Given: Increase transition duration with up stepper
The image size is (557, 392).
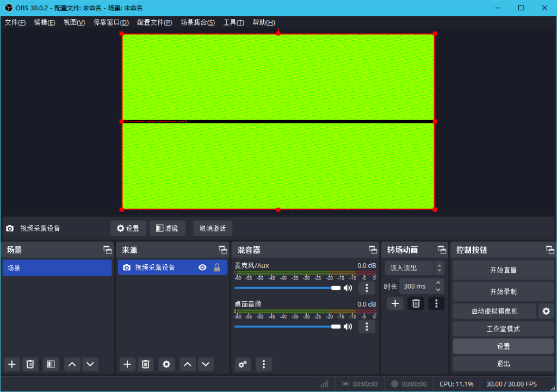Looking at the screenshot, I should (439, 283).
